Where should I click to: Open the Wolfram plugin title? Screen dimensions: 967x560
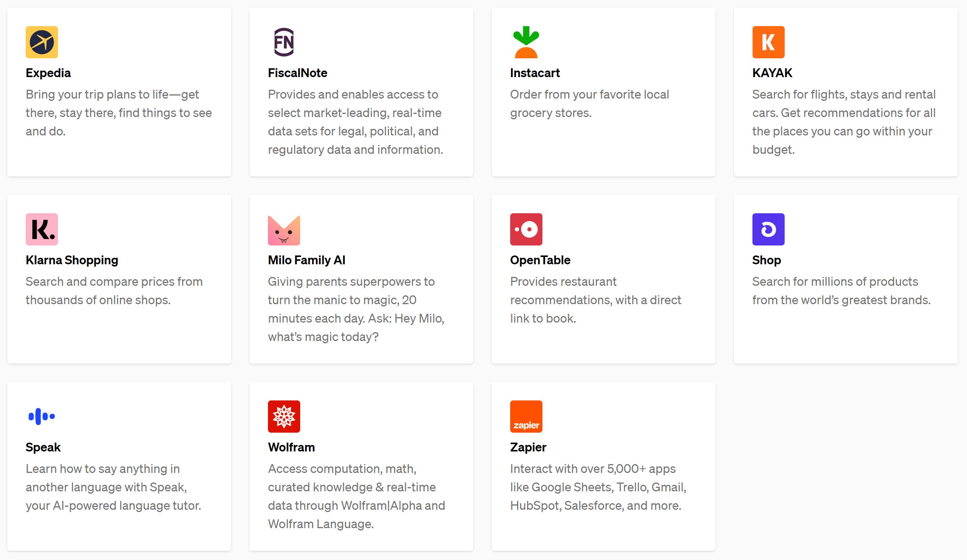(x=291, y=447)
